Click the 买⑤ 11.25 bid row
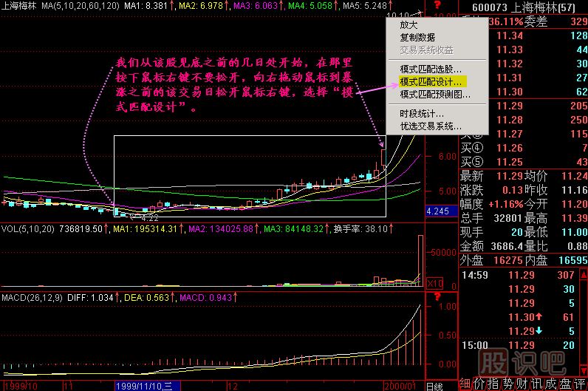This screenshot has width=588, height=391. [524, 162]
